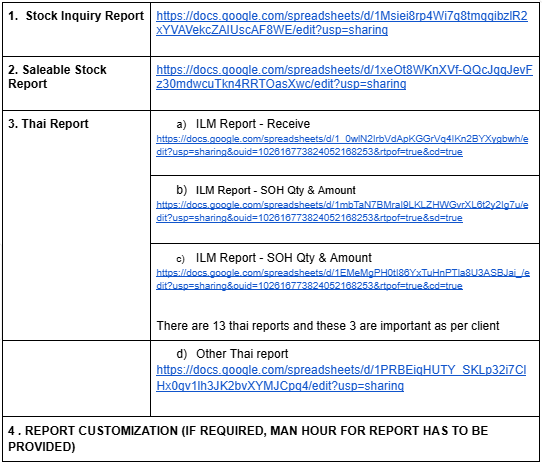
Task: Open ILM Report SOH link under item c
Action: [x=343, y=279]
